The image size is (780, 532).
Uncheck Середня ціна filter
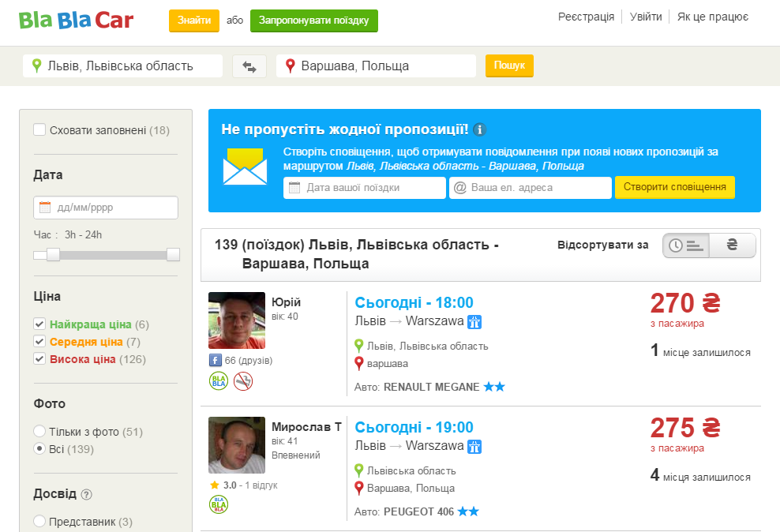tap(39, 341)
